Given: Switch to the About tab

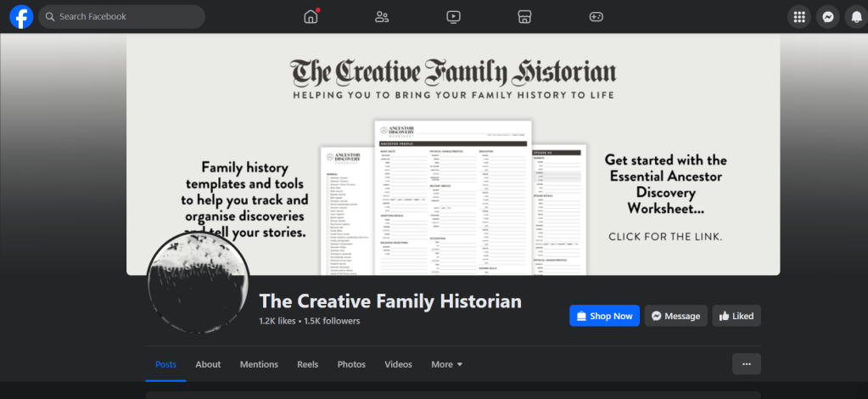Looking at the screenshot, I should coord(208,364).
